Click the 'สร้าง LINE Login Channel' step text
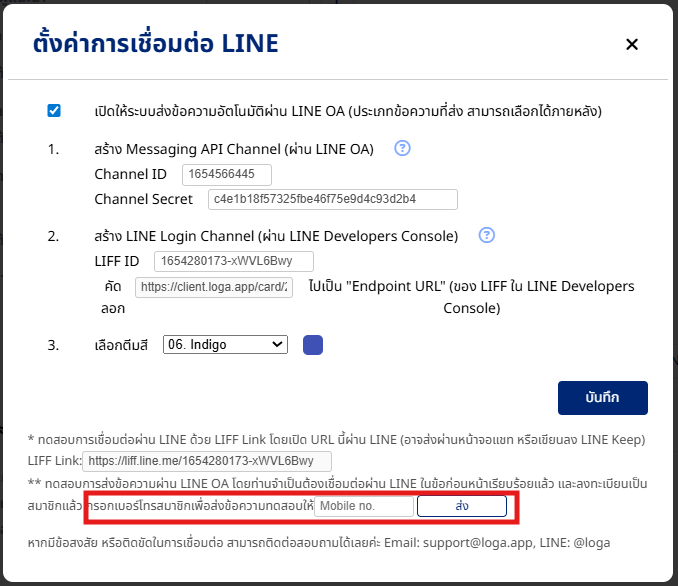Viewport: 678px width, 586px height. click(276, 236)
